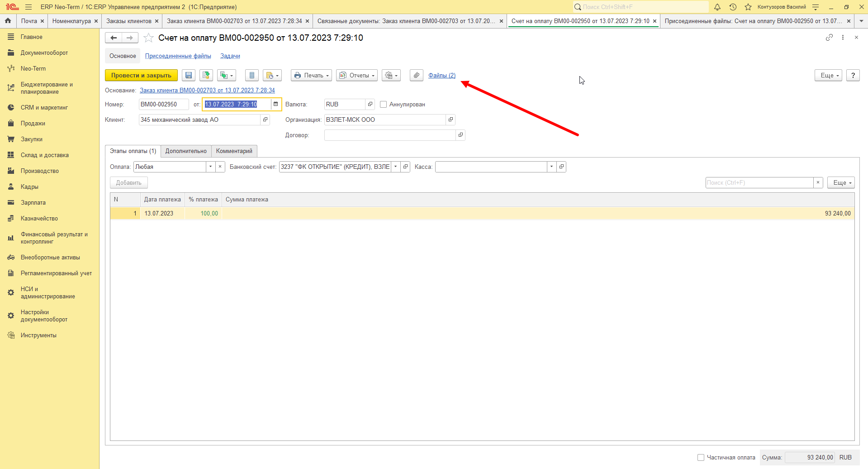Open the Валюта RUB record icon
The height and width of the screenshot is (469, 868).
pos(370,104)
